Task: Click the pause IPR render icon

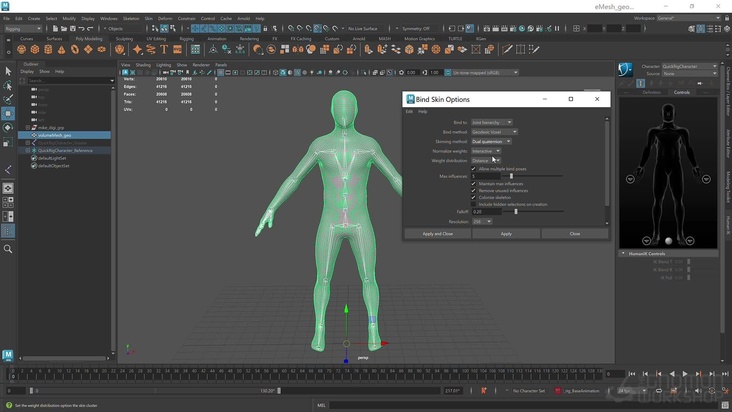Action: [557, 28]
